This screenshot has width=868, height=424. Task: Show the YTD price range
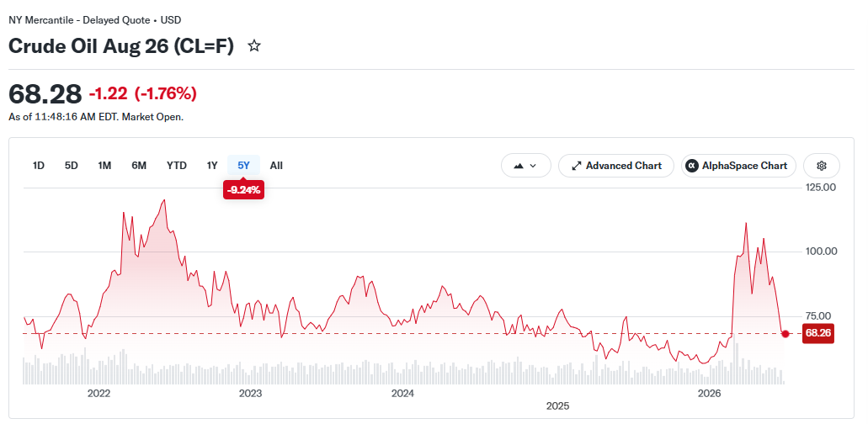pos(177,165)
